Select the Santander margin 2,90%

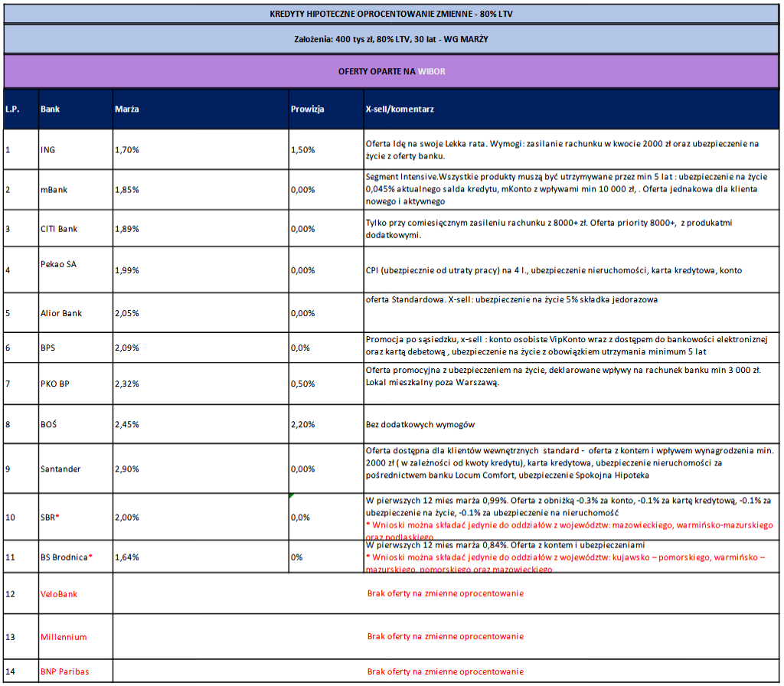coord(127,469)
